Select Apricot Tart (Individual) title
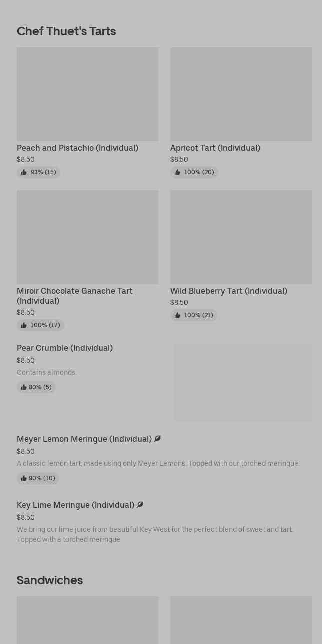 click(x=215, y=148)
